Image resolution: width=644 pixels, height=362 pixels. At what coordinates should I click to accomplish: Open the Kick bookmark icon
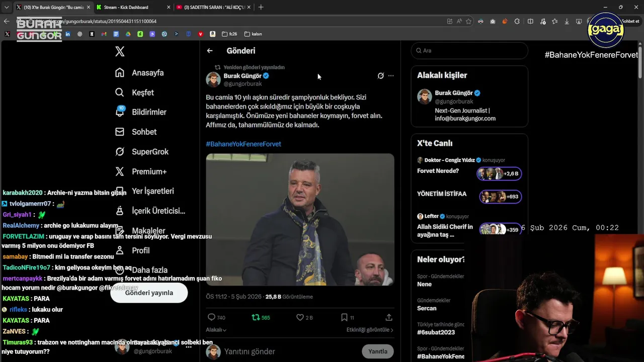click(x=92, y=34)
